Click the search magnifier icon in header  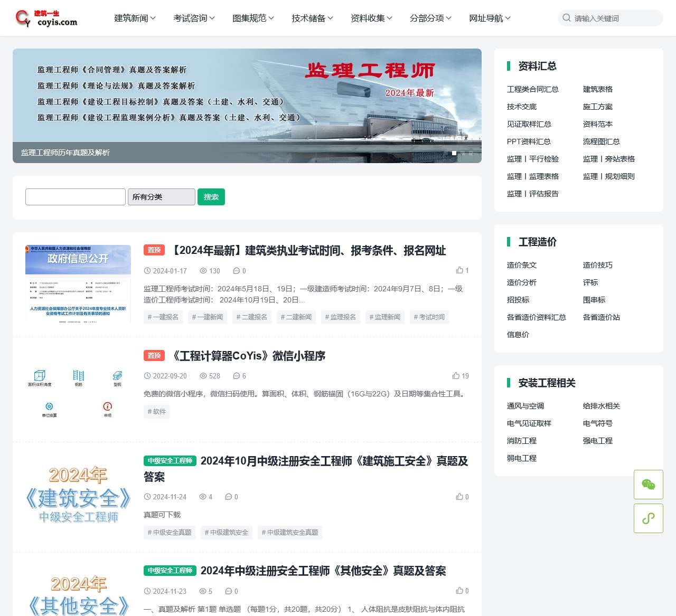click(567, 18)
